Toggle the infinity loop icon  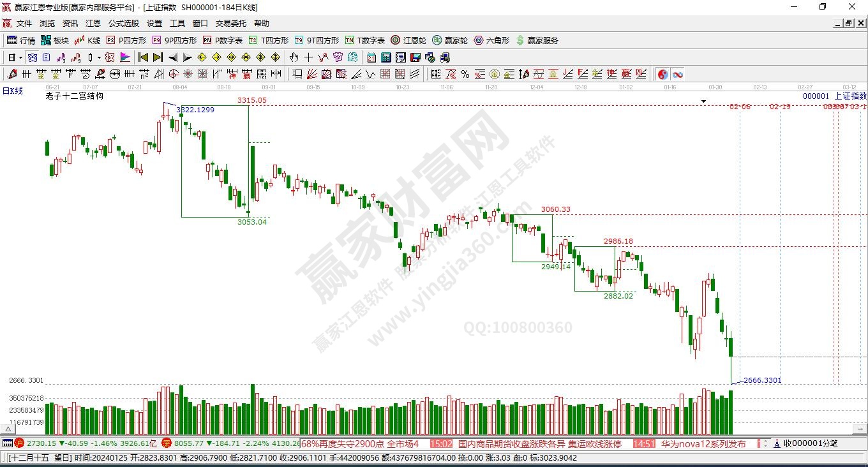click(678, 74)
